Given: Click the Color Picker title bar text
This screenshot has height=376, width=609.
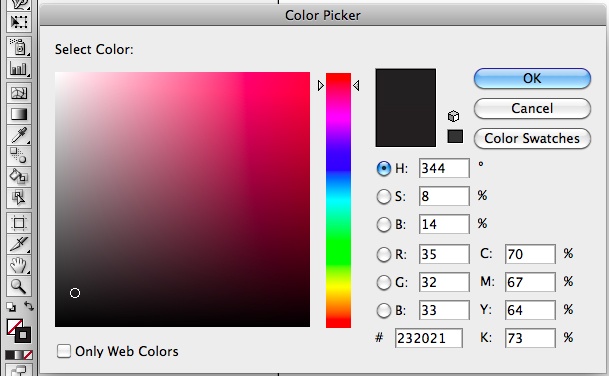Looking at the screenshot, I should click(x=323, y=16).
